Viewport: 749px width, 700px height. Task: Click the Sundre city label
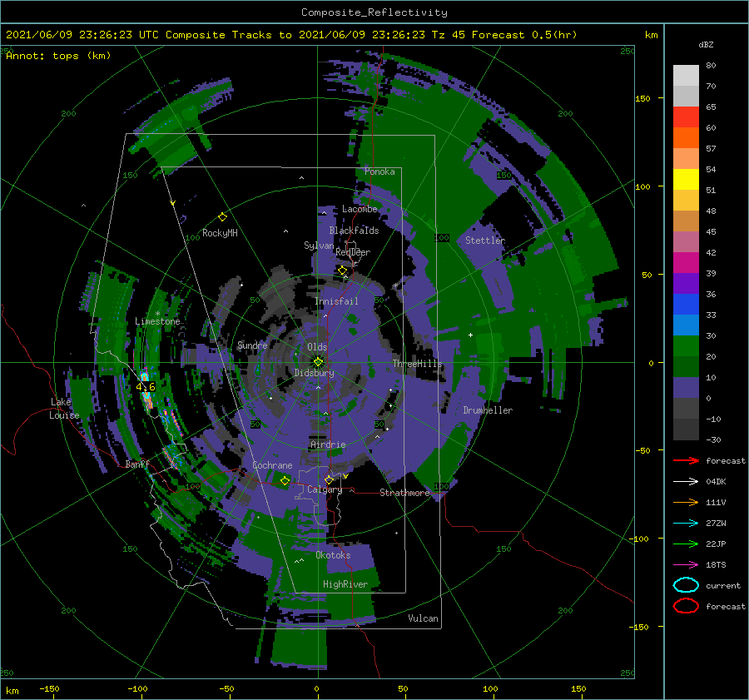pyautogui.click(x=252, y=345)
